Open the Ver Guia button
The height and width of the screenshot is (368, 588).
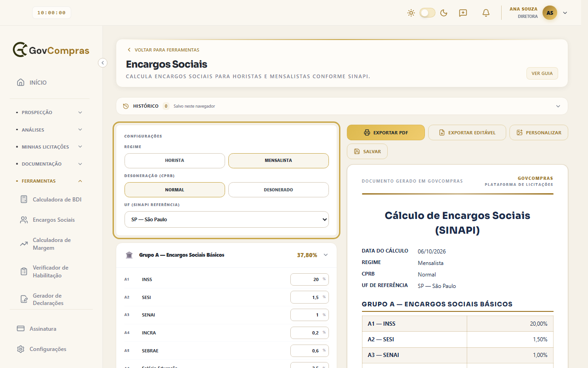click(542, 74)
